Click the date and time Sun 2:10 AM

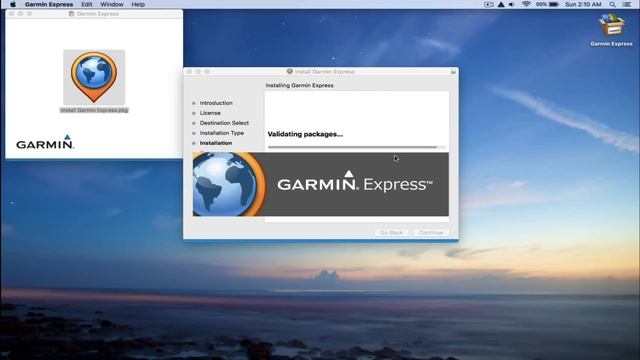pyautogui.click(x=583, y=4)
